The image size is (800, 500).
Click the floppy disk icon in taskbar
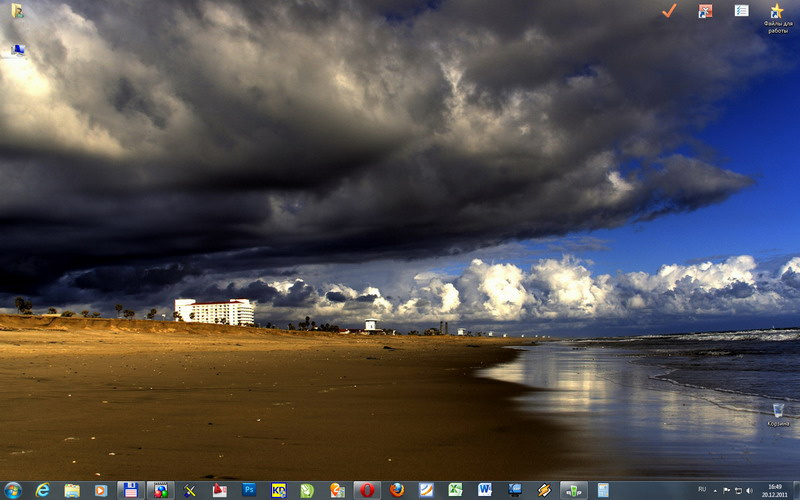[x=131, y=490]
